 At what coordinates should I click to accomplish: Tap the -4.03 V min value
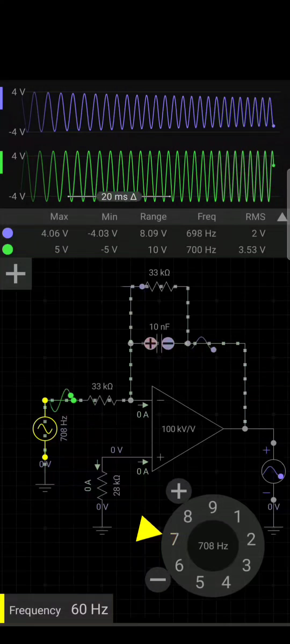[x=102, y=233]
